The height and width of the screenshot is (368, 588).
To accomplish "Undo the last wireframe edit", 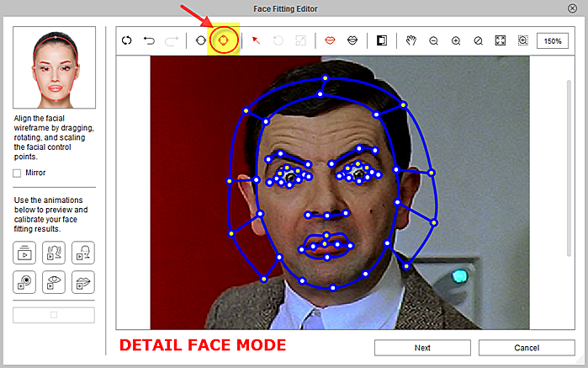I will (x=149, y=40).
